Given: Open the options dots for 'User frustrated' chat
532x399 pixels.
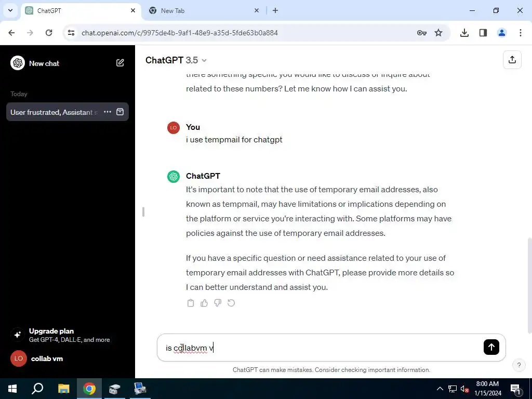Looking at the screenshot, I should pyautogui.click(x=108, y=112).
